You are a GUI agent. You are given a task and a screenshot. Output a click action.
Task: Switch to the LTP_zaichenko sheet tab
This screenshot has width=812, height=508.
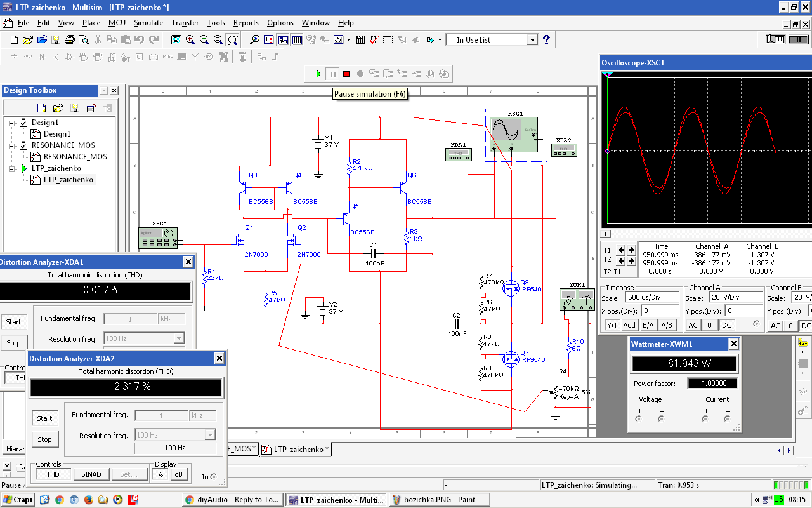pos(295,449)
